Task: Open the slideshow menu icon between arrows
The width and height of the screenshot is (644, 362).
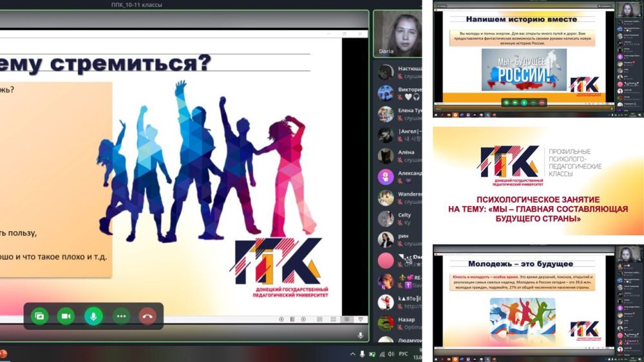Action: [292, 319]
